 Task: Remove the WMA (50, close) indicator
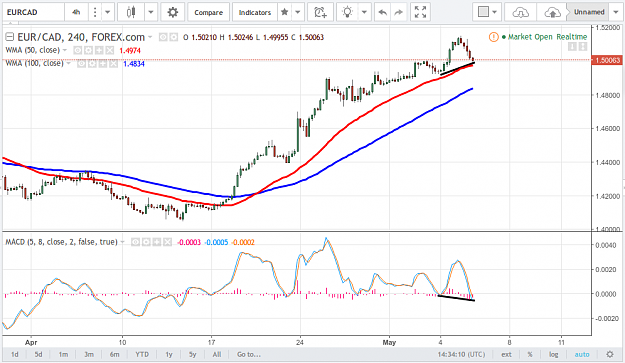(110, 50)
